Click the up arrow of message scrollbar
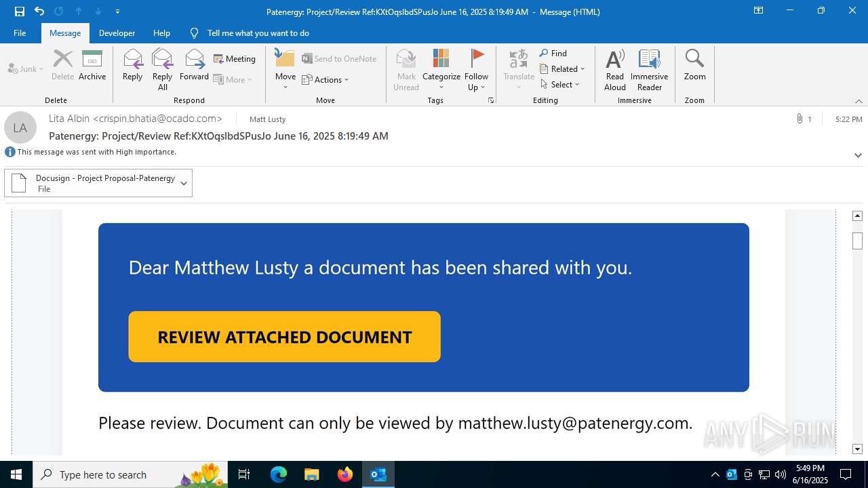The height and width of the screenshot is (488, 868). pyautogui.click(x=857, y=216)
